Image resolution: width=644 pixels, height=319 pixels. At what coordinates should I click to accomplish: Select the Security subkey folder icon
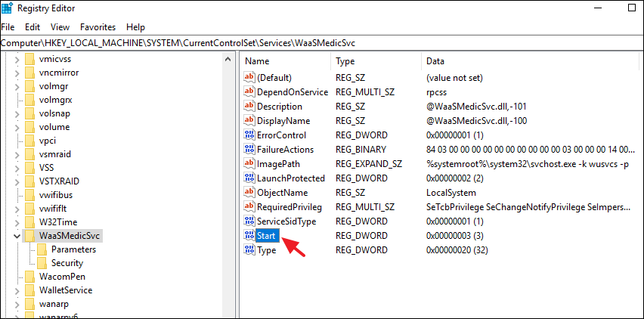pos(42,263)
